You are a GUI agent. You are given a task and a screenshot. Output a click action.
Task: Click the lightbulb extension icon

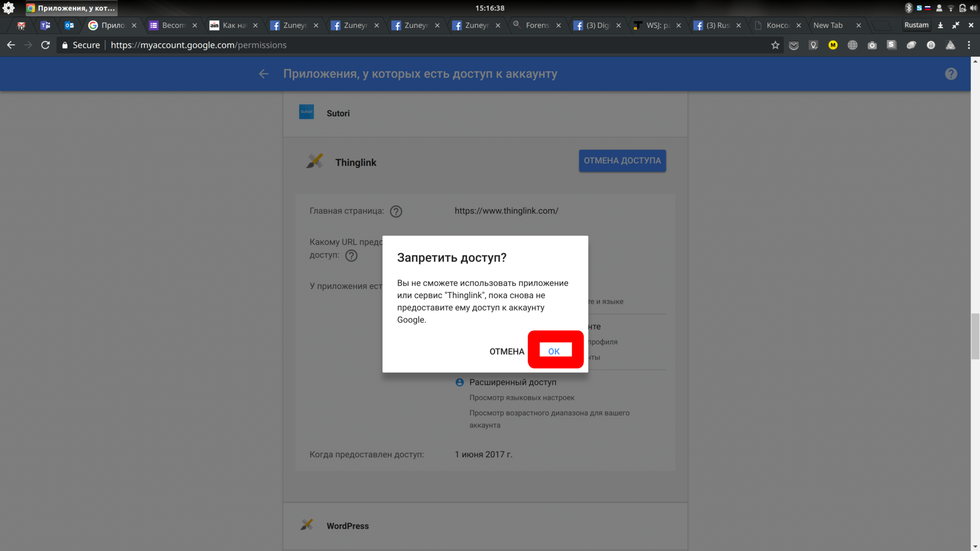click(x=813, y=45)
